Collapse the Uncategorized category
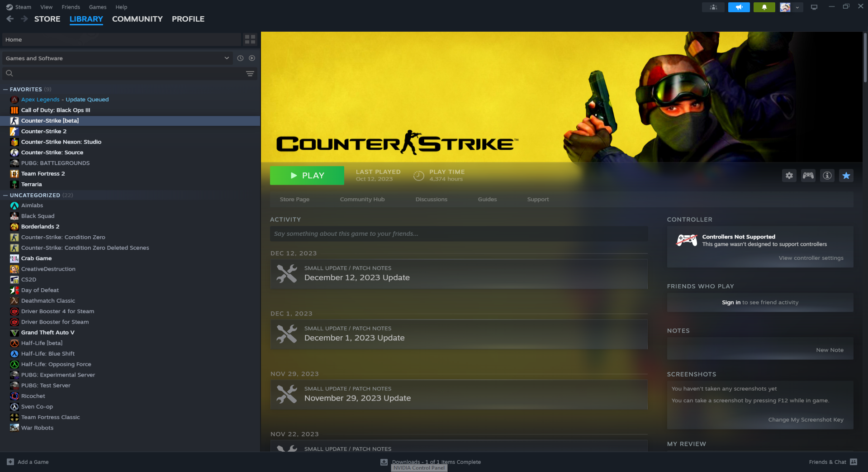The width and height of the screenshot is (868, 472). (x=5, y=195)
